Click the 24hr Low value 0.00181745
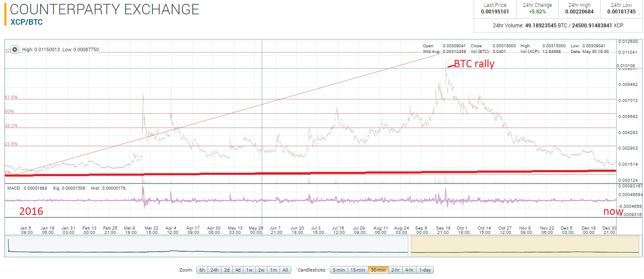Image resolution: width=644 pixels, height=279 pixels. (x=621, y=12)
